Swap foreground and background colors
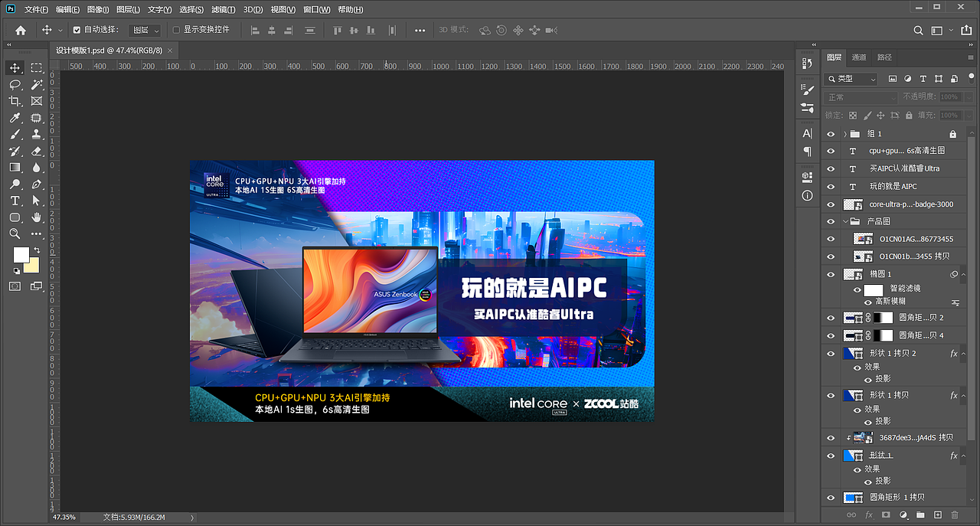This screenshot has width=980, height=526. tap(36, 251)
